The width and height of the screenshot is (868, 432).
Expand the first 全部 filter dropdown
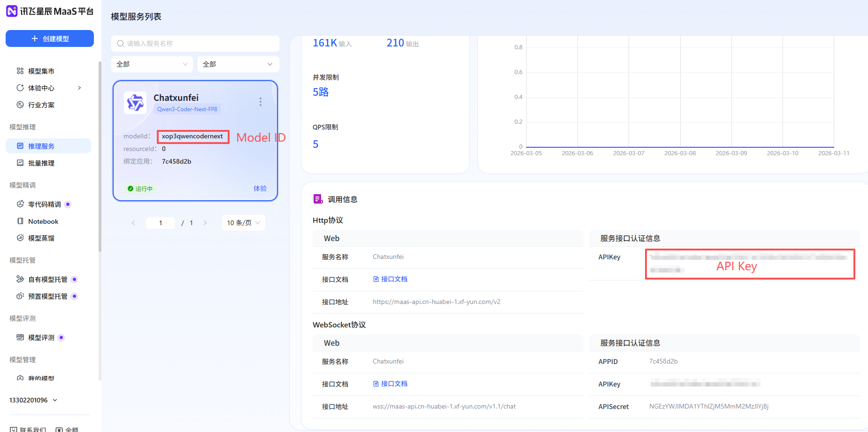tap(152, 64)
